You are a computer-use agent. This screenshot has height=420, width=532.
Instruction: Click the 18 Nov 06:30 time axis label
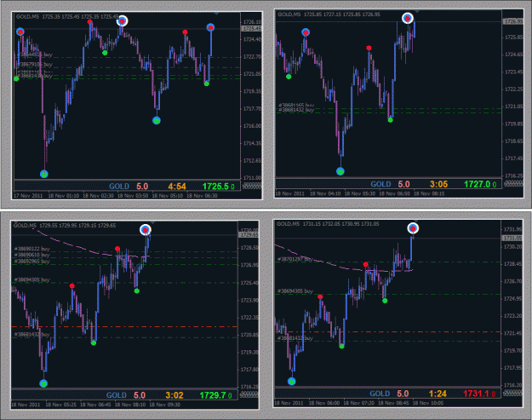[x=202, y=196]
